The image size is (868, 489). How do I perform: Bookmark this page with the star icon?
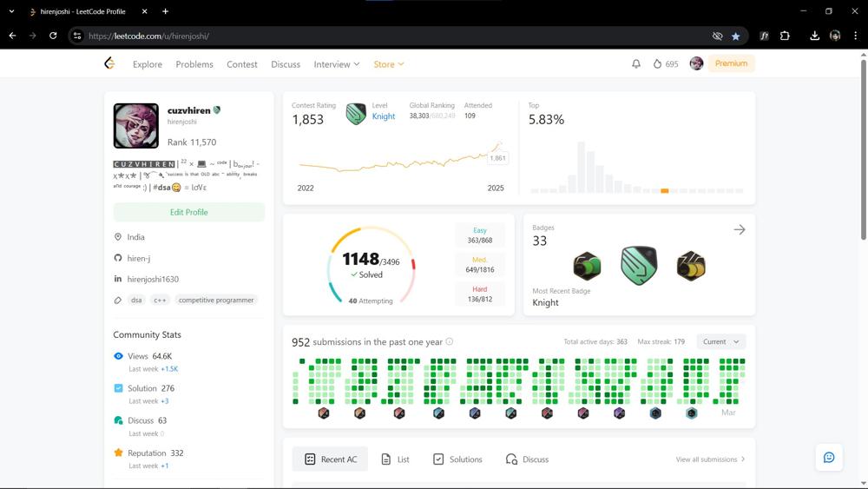736,36
